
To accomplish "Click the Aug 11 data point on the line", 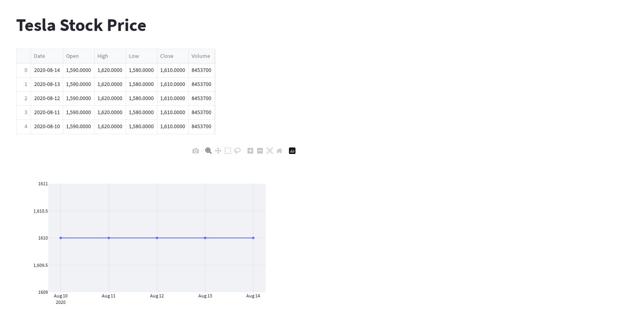I will click(109, 238).
